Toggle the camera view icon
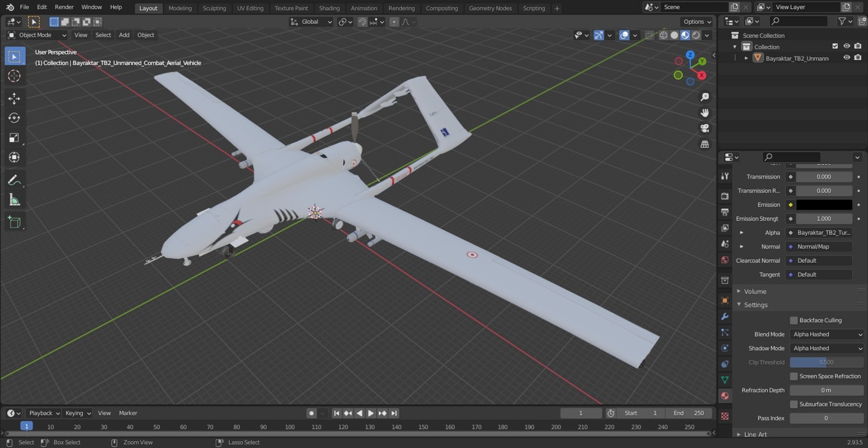Viewport: 868px width, 448px height. [x=704, y=128]
